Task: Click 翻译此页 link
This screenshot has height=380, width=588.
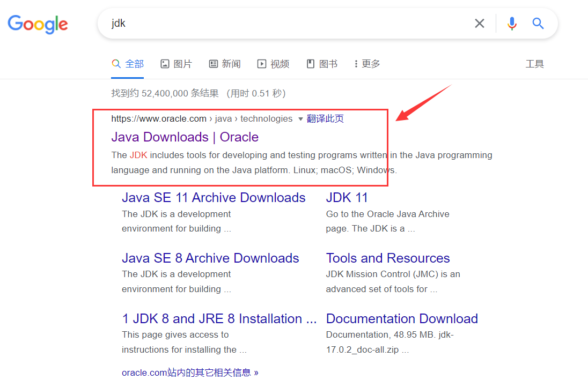Action: pos(325,119)
